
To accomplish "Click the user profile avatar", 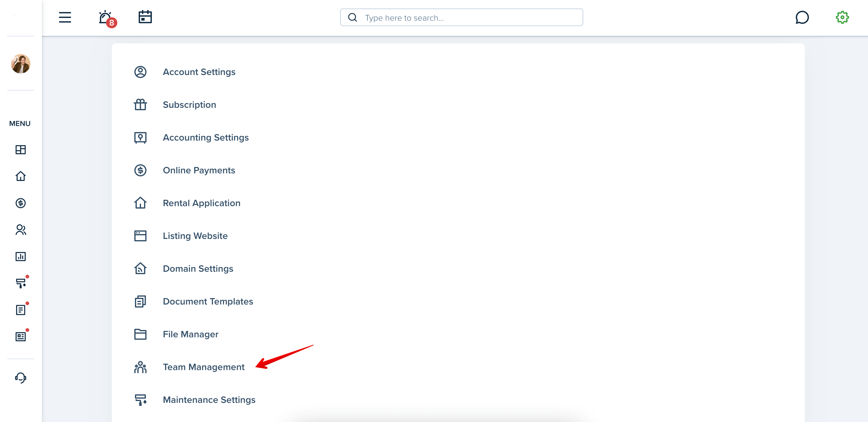I will point(21,63).
